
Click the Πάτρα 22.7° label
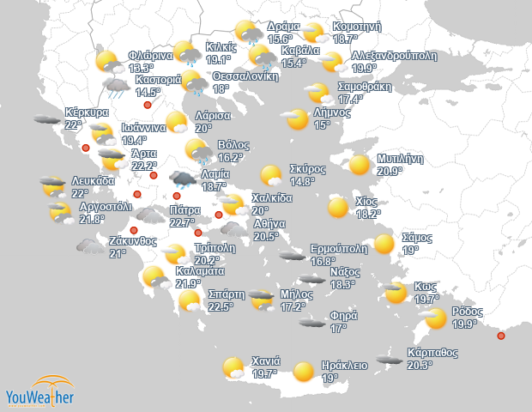(x=184, y=216)
